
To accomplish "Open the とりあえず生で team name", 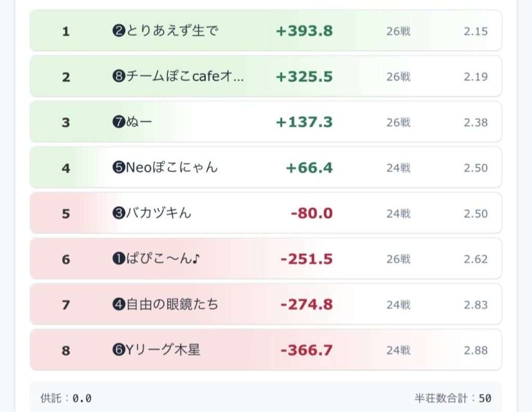I will (172, 31).
